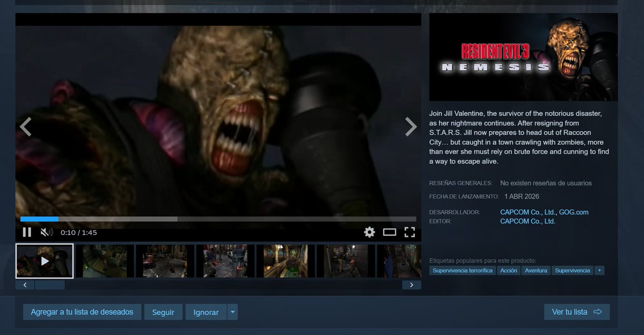Screen dimensions: 644x335
Task: Switch to theater mode view
Action: click(x=390, y=232)
